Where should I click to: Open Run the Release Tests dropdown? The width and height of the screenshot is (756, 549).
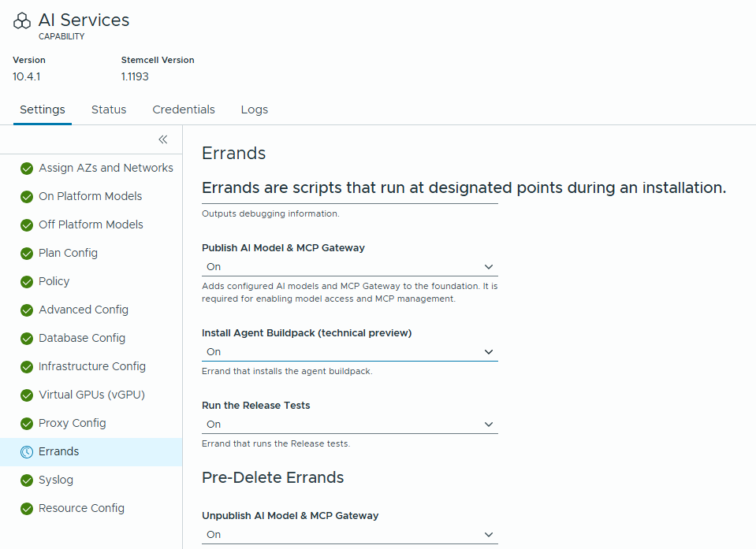tap(349, 425)
